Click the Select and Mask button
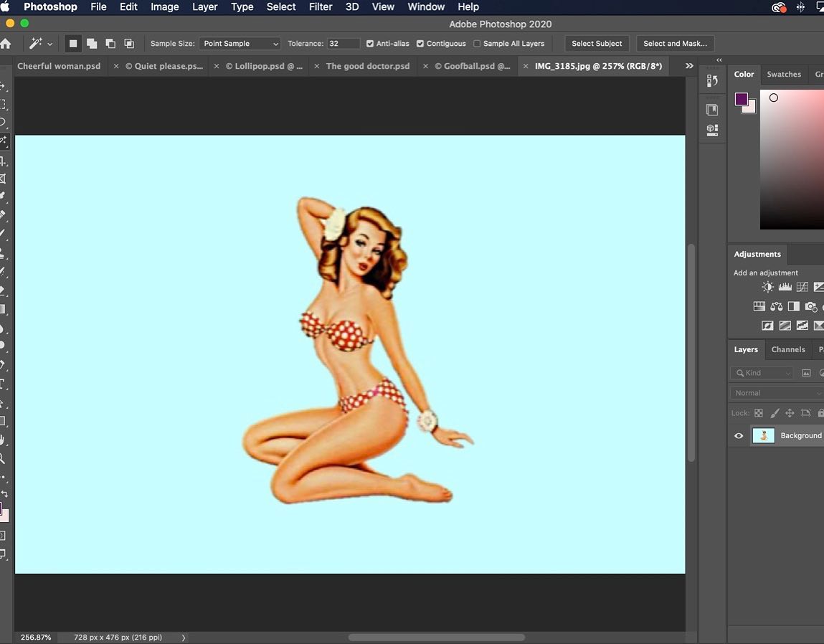824x644 pixels. 675,44
